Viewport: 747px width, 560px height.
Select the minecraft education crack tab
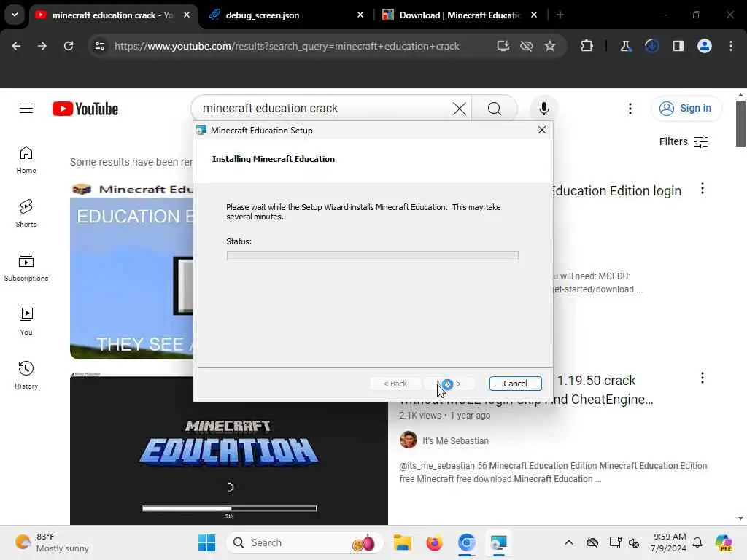click(113, 15)
